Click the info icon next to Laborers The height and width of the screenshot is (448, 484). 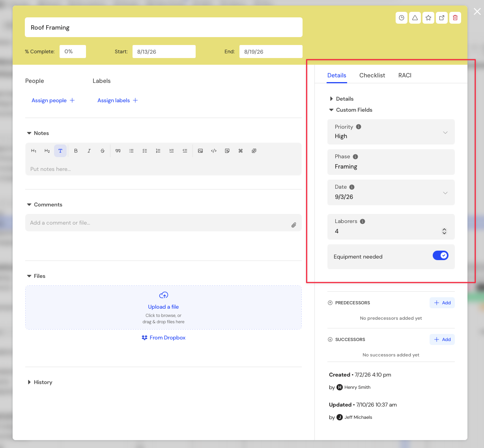(x=363, y=221)
